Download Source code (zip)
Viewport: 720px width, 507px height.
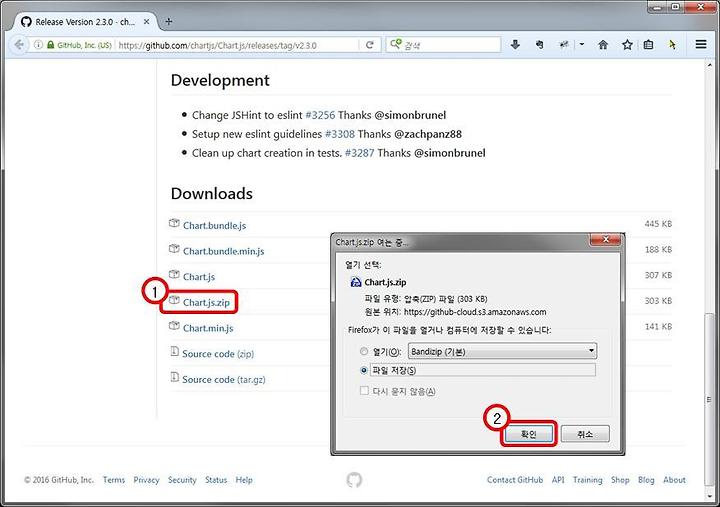[218, 354]
